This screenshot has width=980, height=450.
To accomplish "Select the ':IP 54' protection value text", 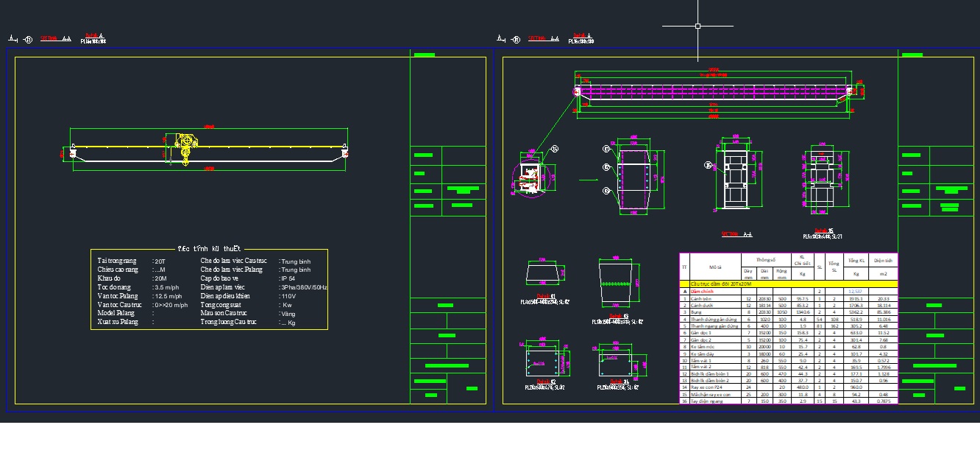I will pos(288,278).
